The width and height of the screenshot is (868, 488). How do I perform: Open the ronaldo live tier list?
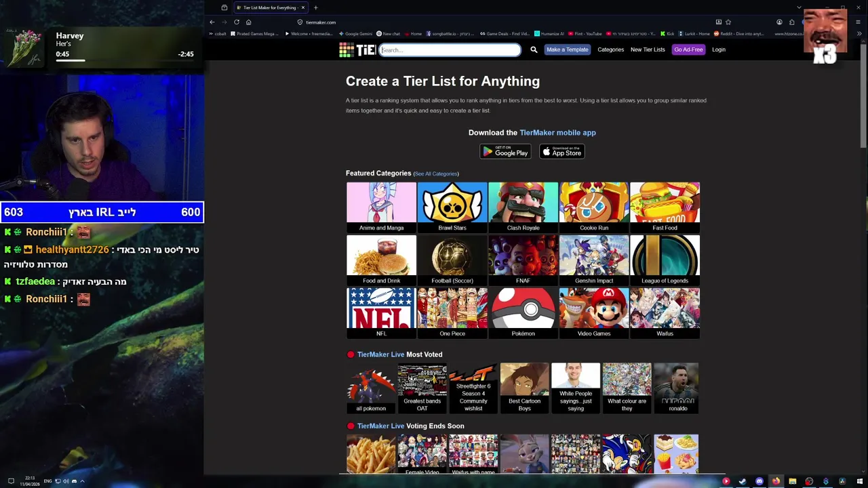click(676, 388)
